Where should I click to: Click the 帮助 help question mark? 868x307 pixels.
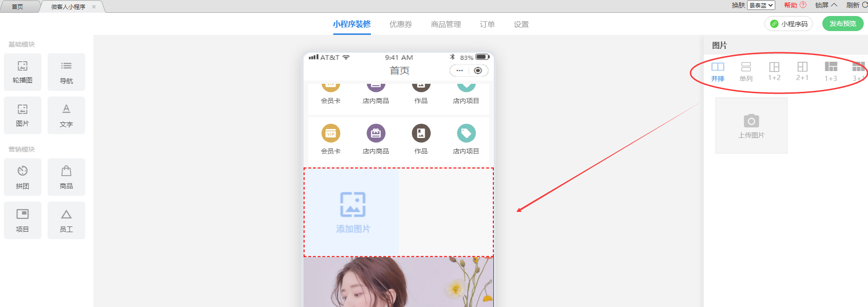803,5
